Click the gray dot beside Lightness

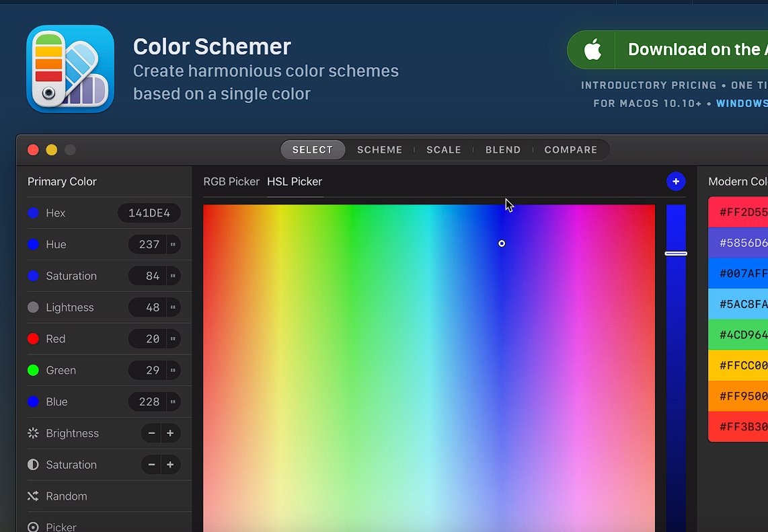coord(33,307)
